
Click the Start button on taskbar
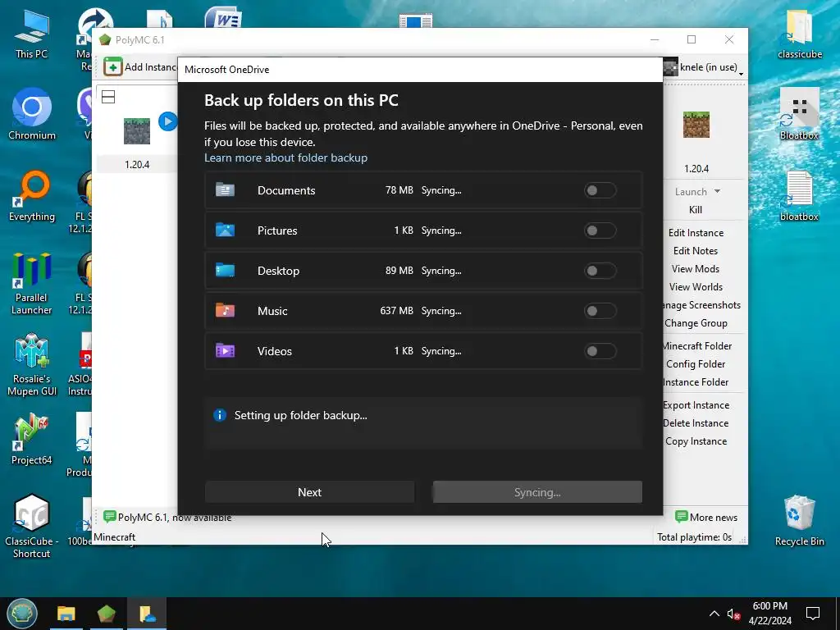[x=22, y=614]
